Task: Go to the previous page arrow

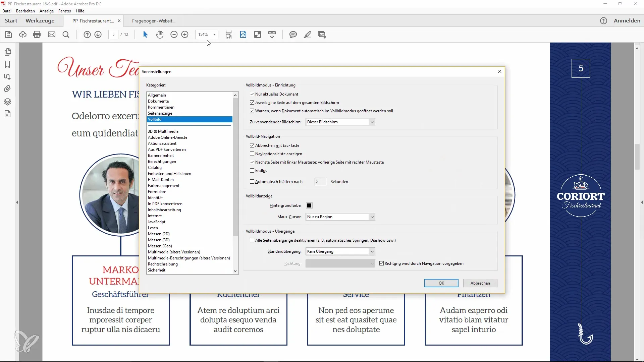Action: pos(87,35)
